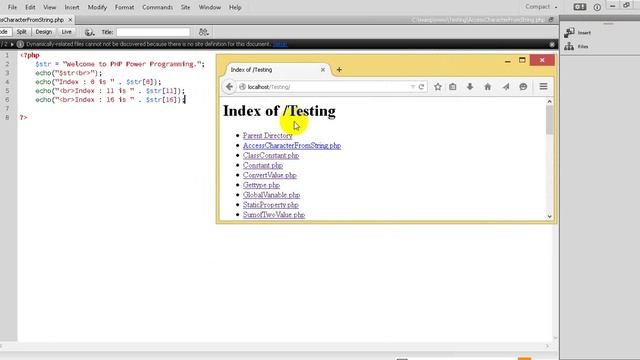Image resolution: width=640 pixels, height=360 pixels.
Task: Click the info circle icon in top bar
Action: [597, 7]
